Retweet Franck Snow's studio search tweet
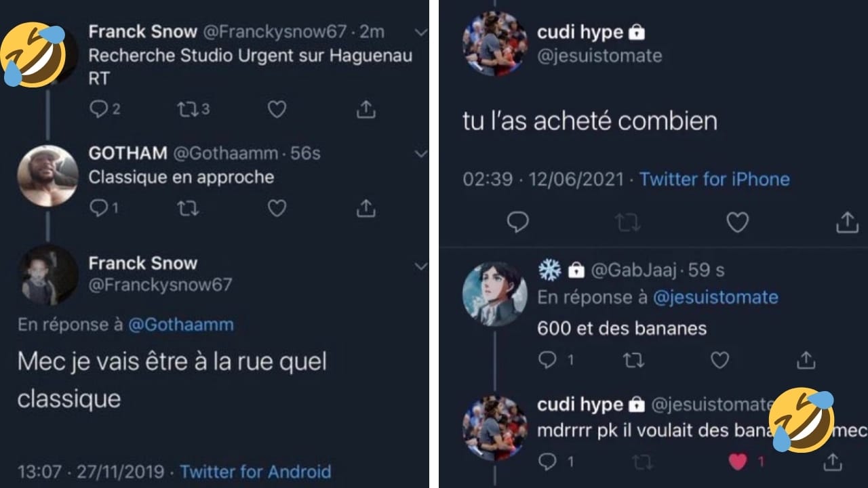This screenshot has height=488, width=868. click(187, 109)
